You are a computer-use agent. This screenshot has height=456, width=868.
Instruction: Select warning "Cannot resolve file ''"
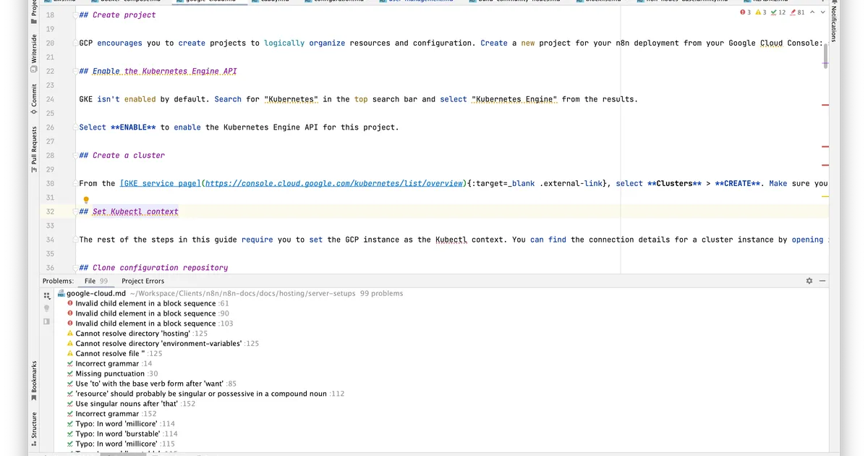pyautogui.click(x=114, y=354)
